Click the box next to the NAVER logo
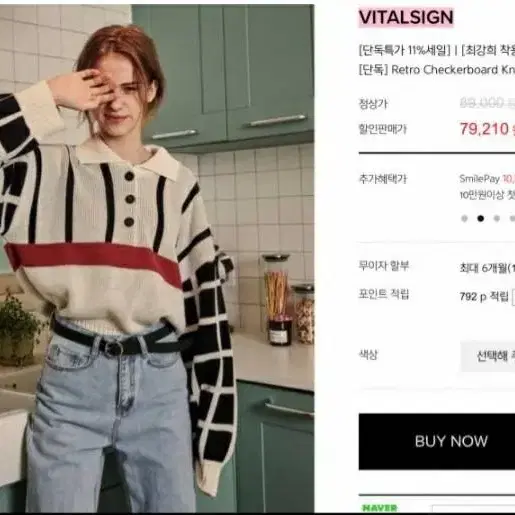This screenshot has height=515, width=515. coord(473,509)
